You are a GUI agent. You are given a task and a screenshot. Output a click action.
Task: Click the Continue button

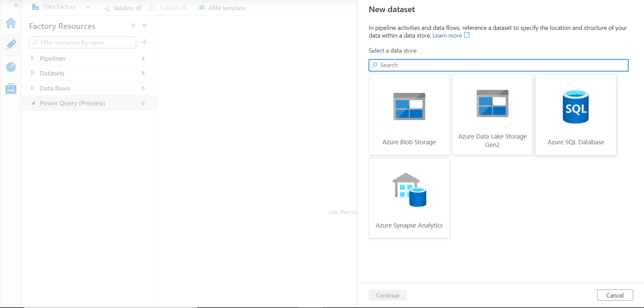(388, 295)
